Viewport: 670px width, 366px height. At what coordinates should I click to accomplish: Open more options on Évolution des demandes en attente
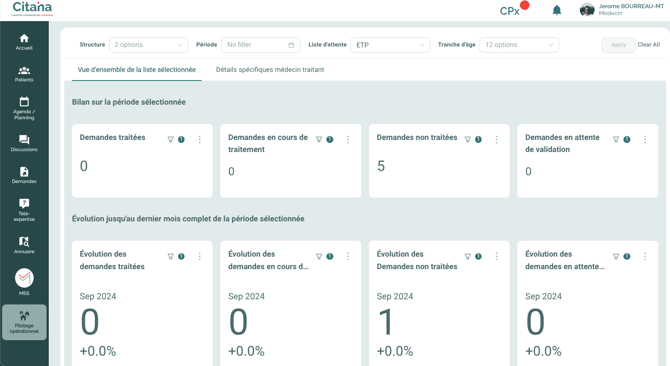[x=645, y=256]
